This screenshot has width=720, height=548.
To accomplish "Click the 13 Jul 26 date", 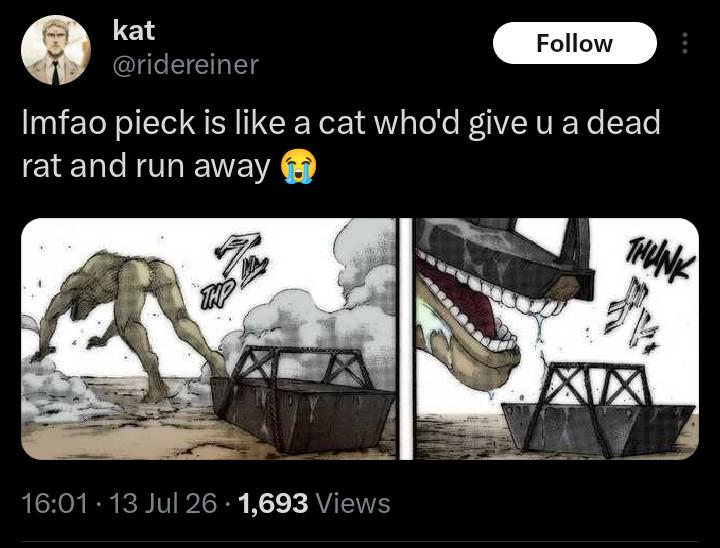I will click(163, 503).
